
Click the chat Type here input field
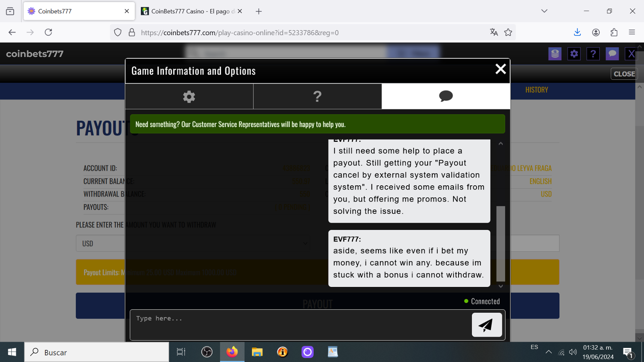tap(301, 325)
